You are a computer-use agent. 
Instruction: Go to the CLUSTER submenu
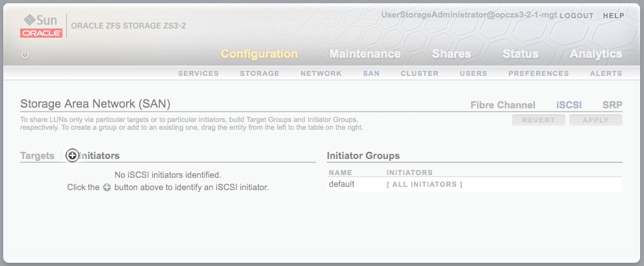[x=420, y=73]
